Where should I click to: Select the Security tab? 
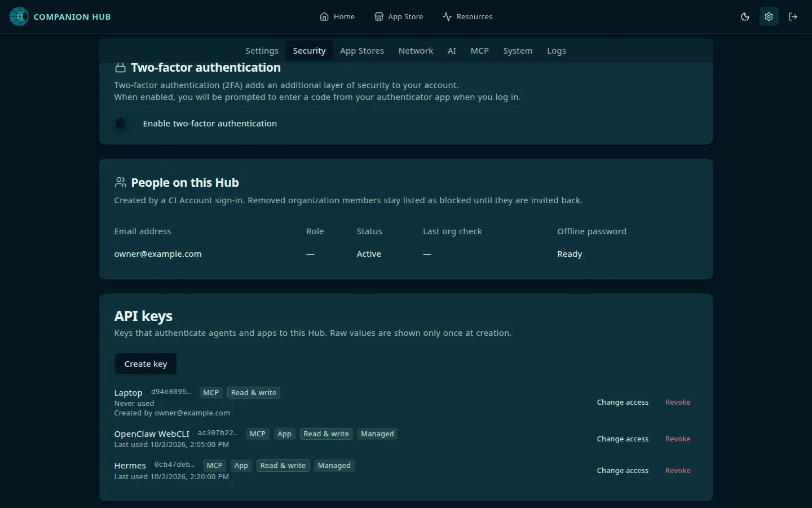click(x=309, y=51)
